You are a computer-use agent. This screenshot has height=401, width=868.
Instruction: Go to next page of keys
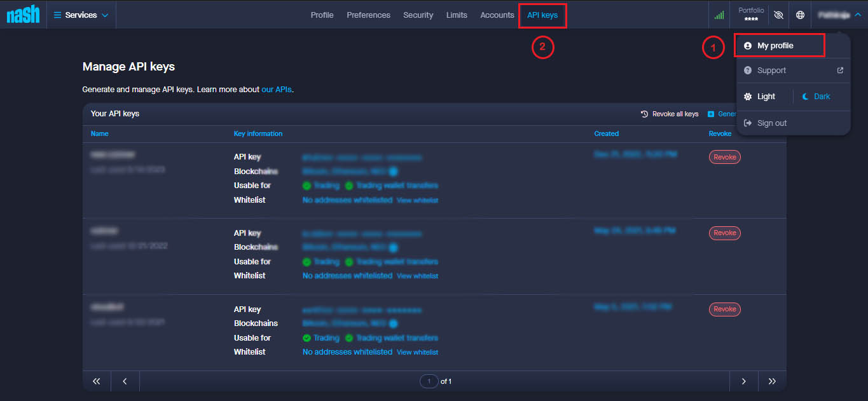[x=743, y=381]
